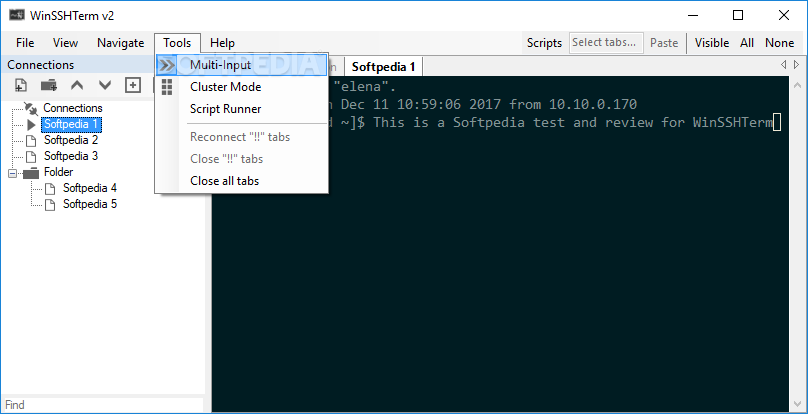Focus the terminal at the command line
The width and height of the screenshot is (808, 414).
[778, 123]
